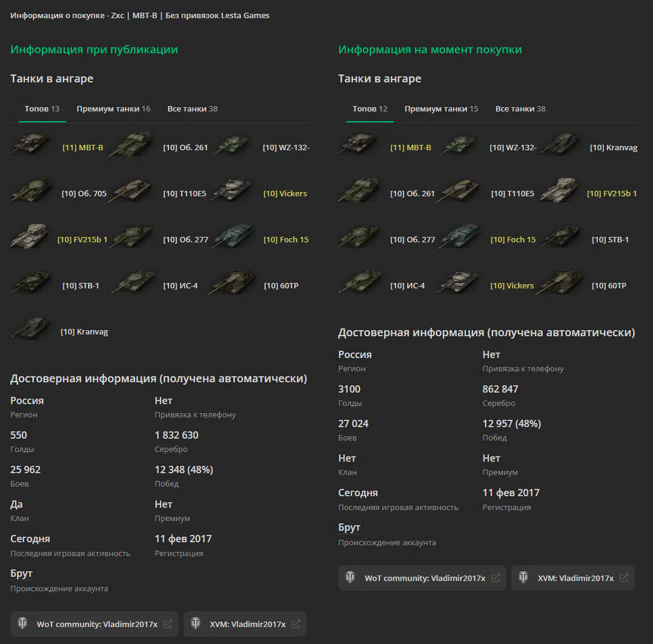Click wins value 12 957 (48%)
Image resolution: width=653 pixels, height=644 pixels.
[x=511, y=423]
